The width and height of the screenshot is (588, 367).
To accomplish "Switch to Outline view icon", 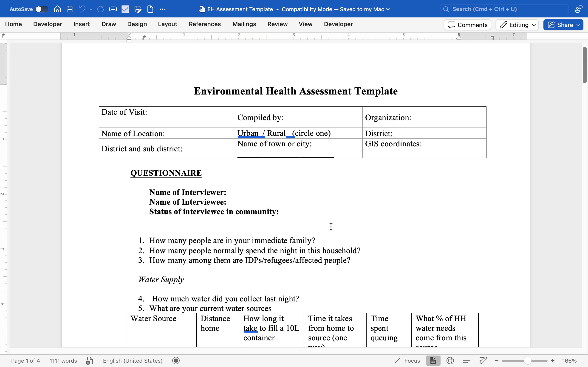I will pyautogui.click(x=466, y=361).
